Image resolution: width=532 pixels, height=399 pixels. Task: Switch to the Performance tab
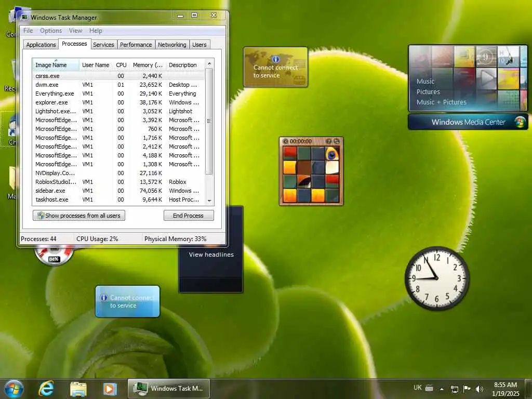coord(136,45)
